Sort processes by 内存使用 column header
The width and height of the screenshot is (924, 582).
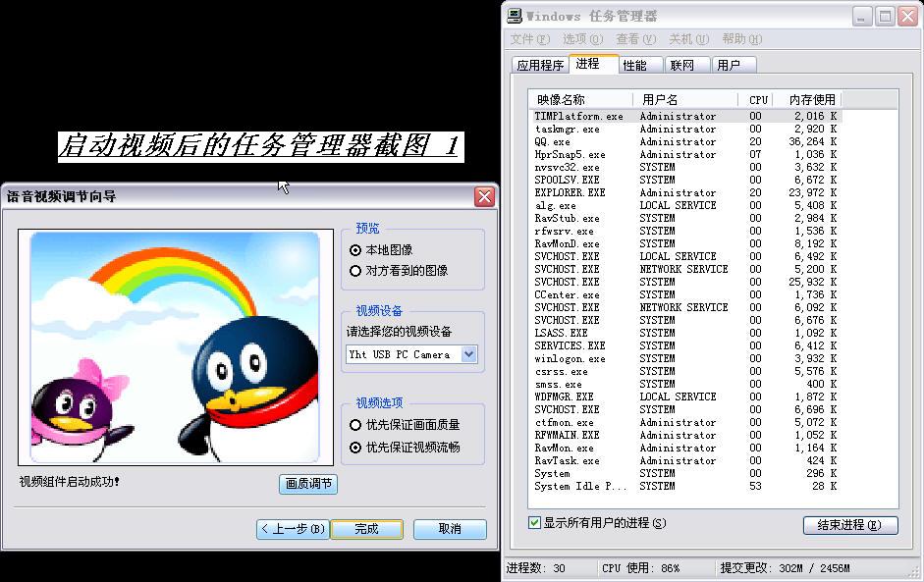coord(808,99)
